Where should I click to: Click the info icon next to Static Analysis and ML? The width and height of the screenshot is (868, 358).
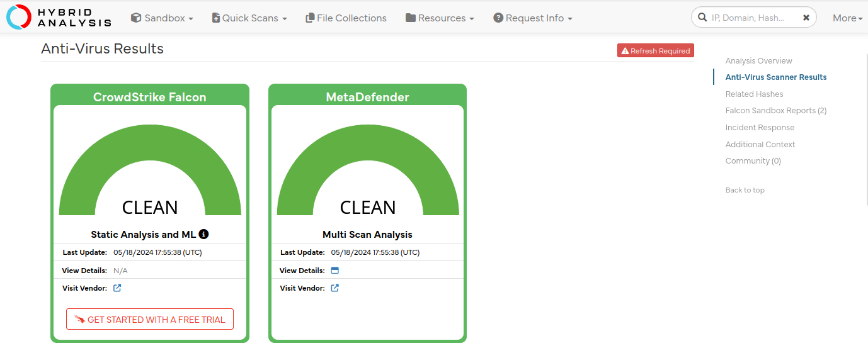[203, 234]
